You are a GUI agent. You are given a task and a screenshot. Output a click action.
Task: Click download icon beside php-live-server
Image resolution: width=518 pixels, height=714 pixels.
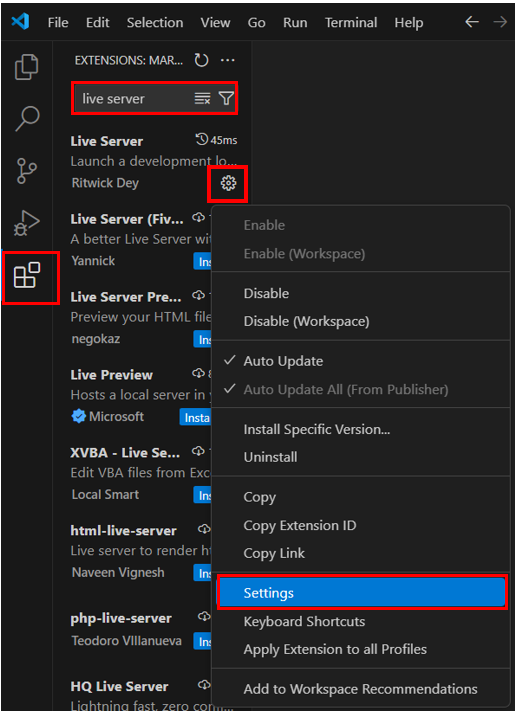pos(203,617)
